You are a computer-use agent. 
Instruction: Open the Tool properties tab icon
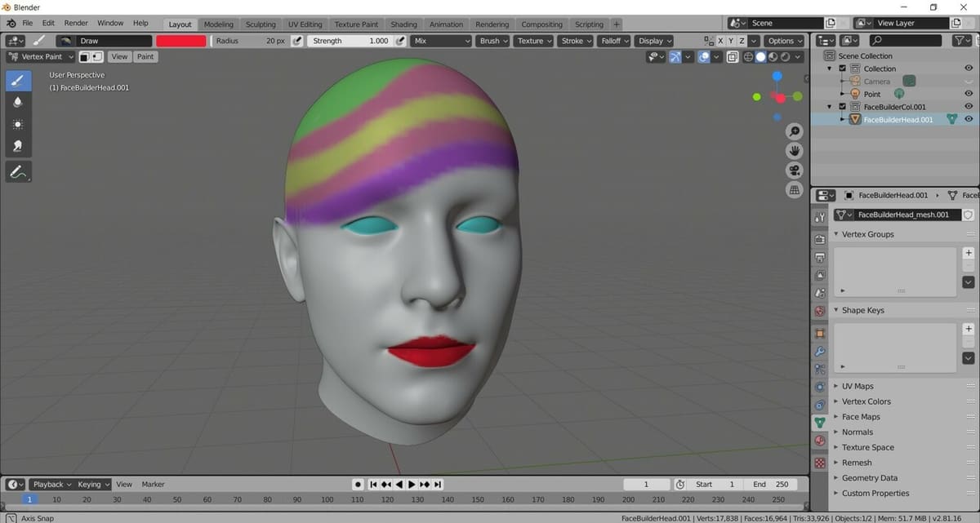pyautogui.click(x=820, y=216)
